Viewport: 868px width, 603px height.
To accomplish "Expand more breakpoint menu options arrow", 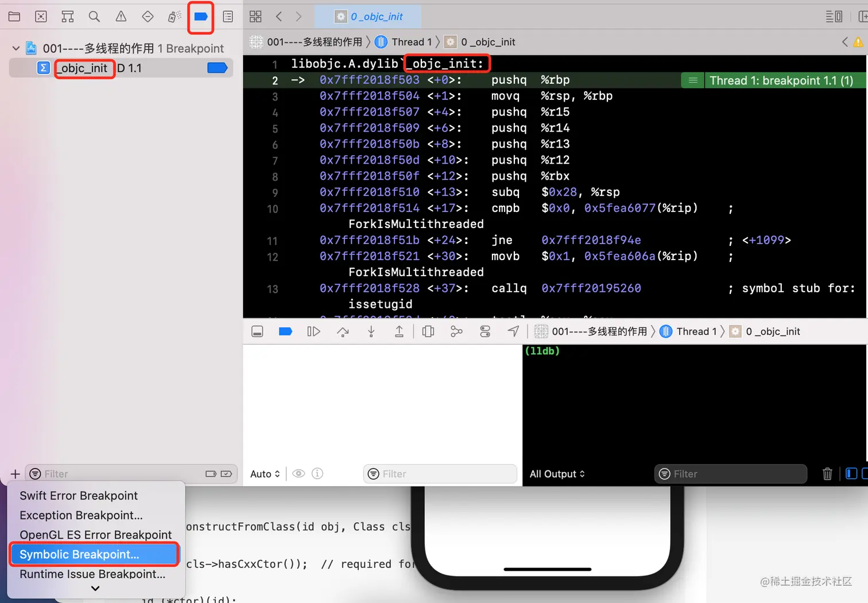I will click(x=95, y=588).
